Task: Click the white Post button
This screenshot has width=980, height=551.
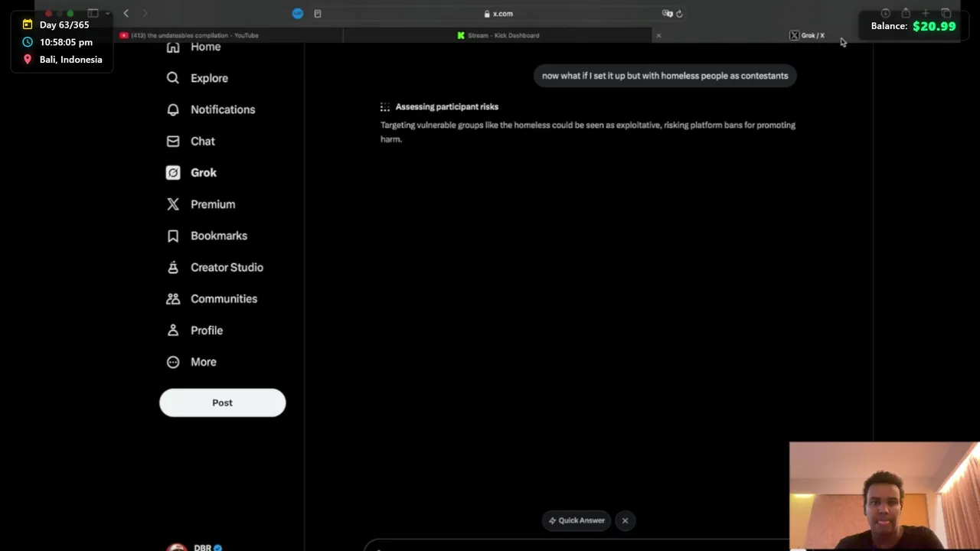Action: click(222, 403)
